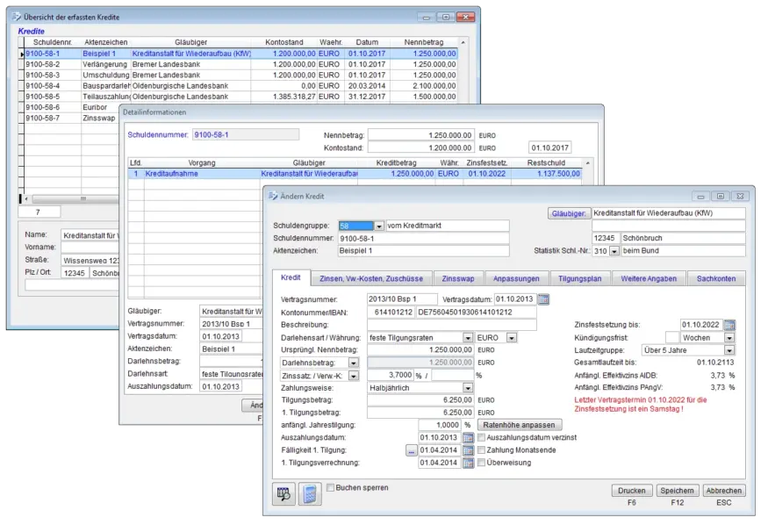The height and width of the screenshot is (532, 768).
Task: Click the Speichern button
Action: coord(677,491)
